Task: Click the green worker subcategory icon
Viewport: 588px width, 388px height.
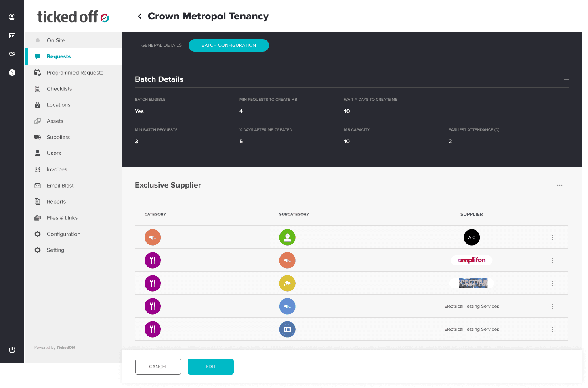Action: tap(288, 237)
